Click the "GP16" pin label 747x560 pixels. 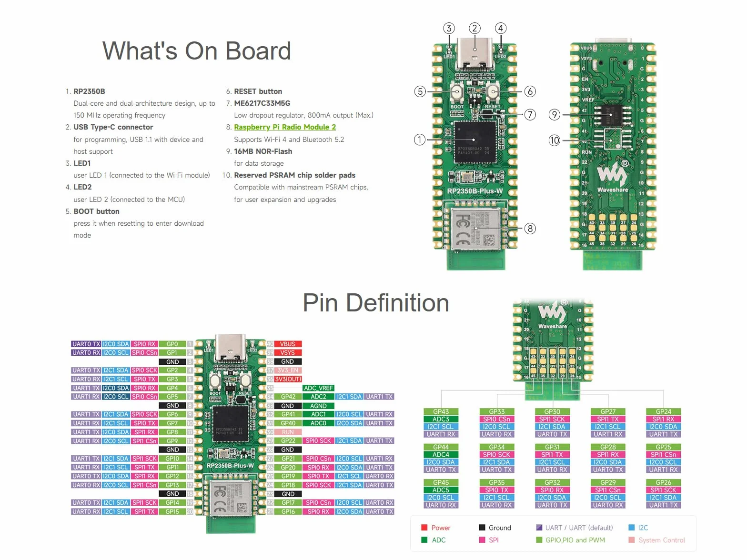click(x=287, y=511)
